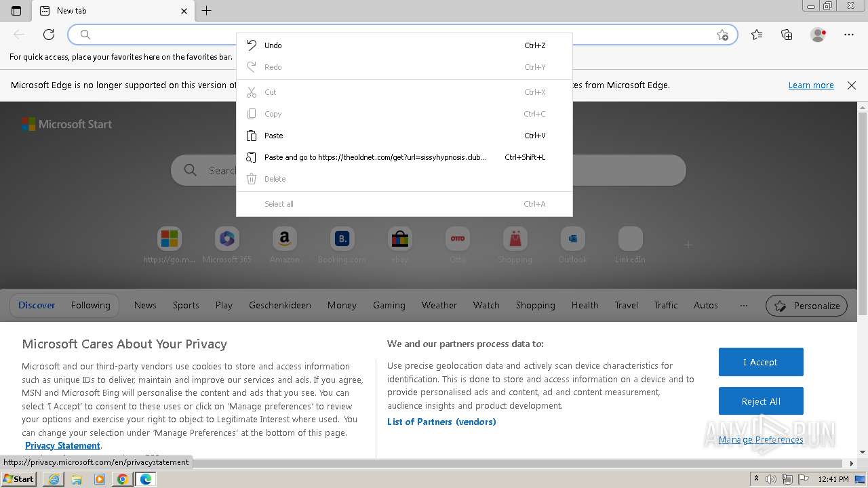Open the user profile icon
868x488 pixels.
[x=818, y=35]
